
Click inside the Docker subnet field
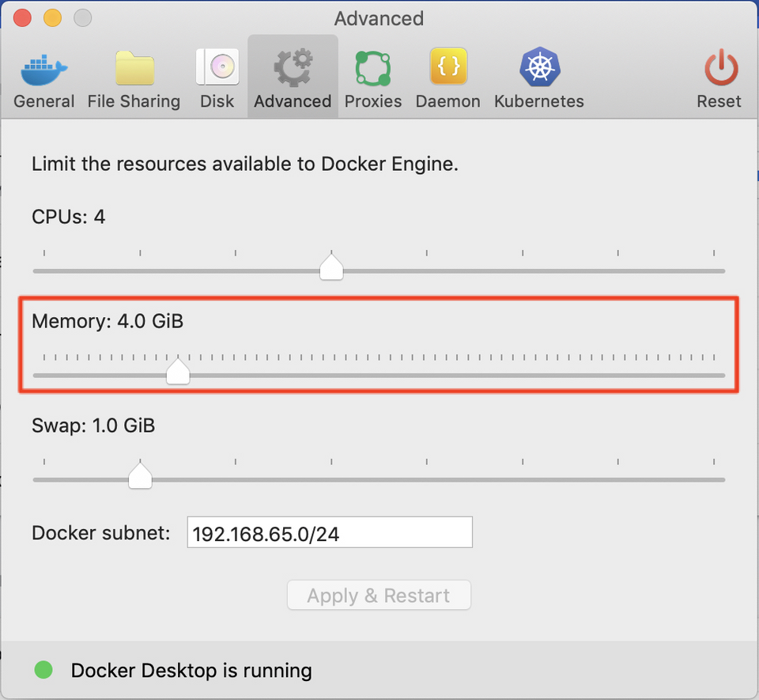[x=330, y=532]
